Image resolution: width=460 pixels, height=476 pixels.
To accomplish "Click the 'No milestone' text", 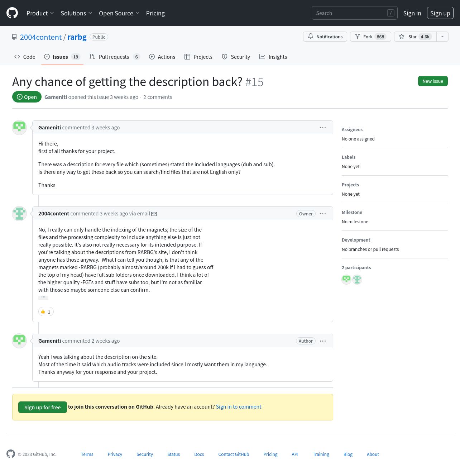I will tap(355, 222).
